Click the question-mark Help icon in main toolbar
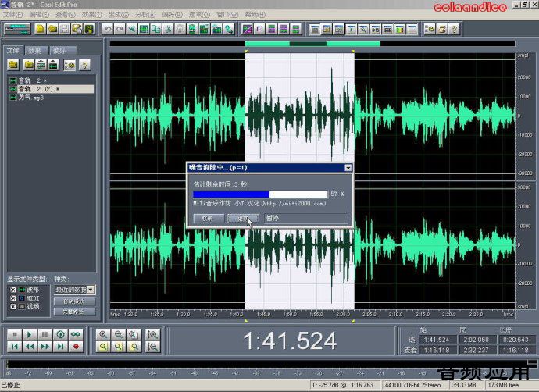 pos(454,29)
